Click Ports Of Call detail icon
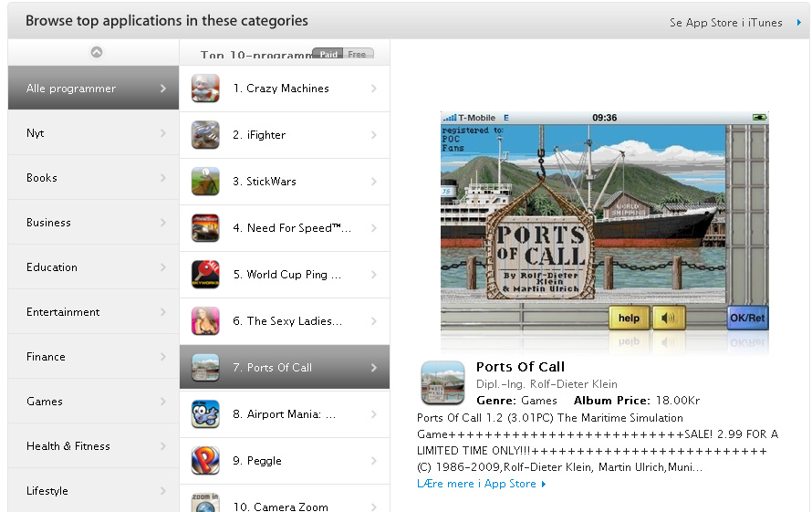The width and height of the screenshot is (812, 512). point(442,383)
